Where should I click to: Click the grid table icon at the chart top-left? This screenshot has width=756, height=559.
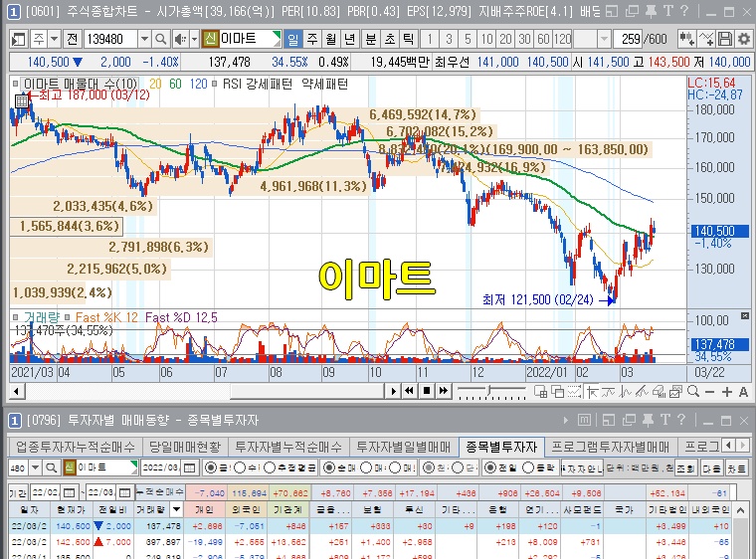point(22,100)
